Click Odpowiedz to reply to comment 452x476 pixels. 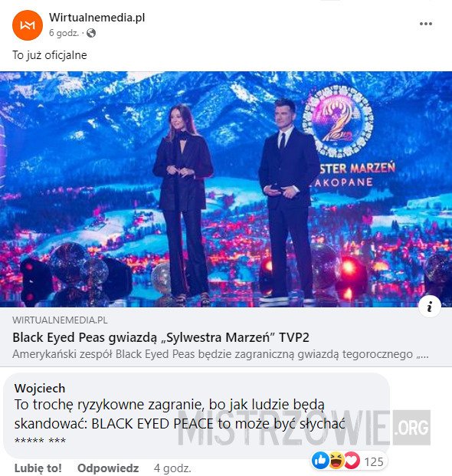[108, 468]
